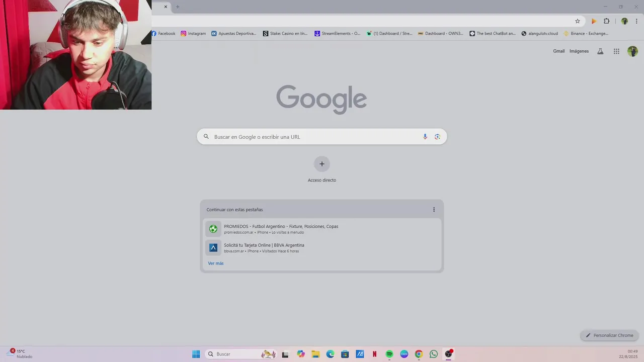Viewport: 644px width, 362px height.
Task: Open Chrome's three-dot menu
Action: coord(637,21)
